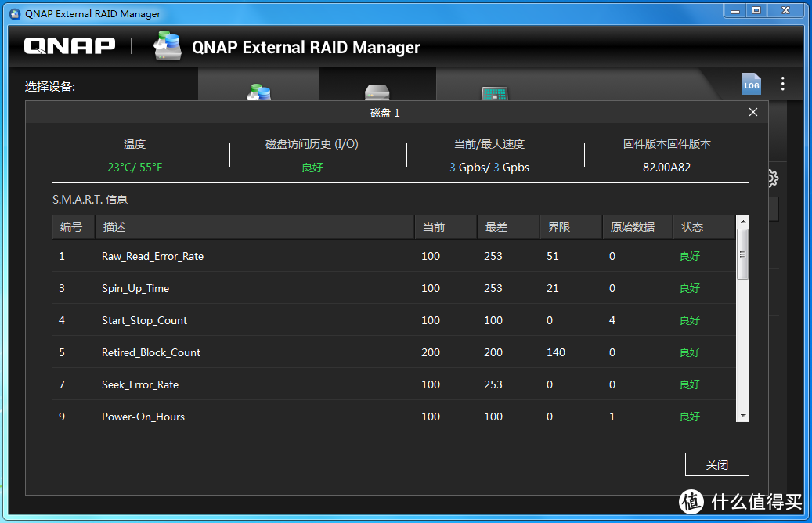Click the QNAP External RAID Manager app icon
The height and width of the screenshot is (523, 812).
[x=168, y=45]
